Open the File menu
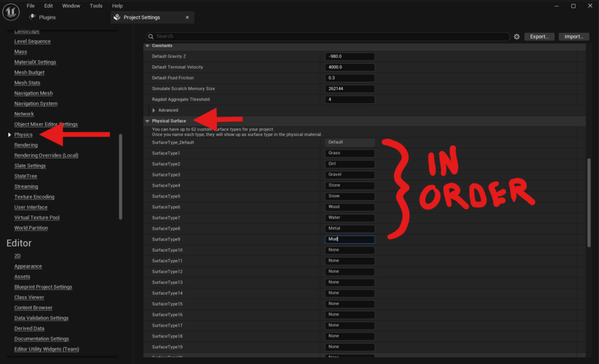599x364 pixels. (30, 5)
